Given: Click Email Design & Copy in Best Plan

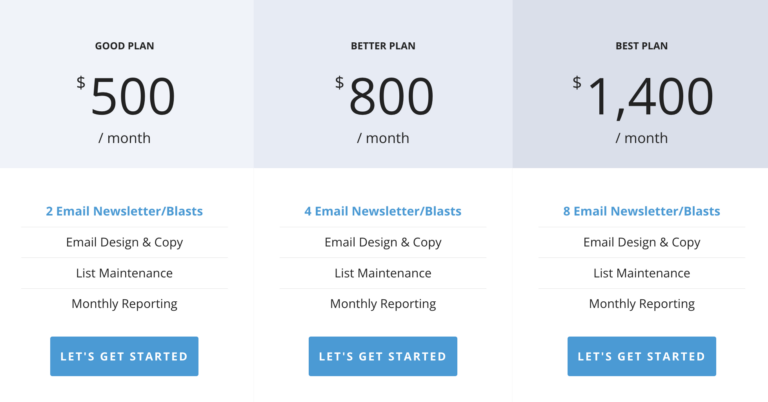Looking at the screenshot, I should click(x=641, y=242).
